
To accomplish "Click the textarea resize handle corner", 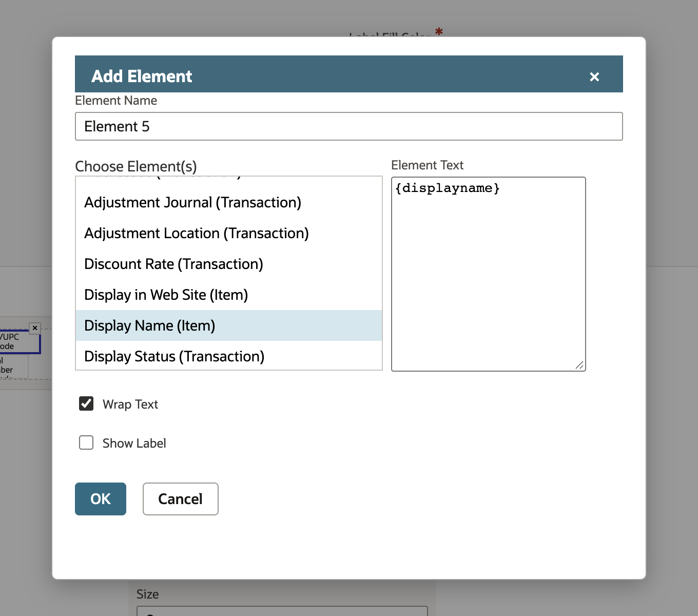I will tap(579, 365).
